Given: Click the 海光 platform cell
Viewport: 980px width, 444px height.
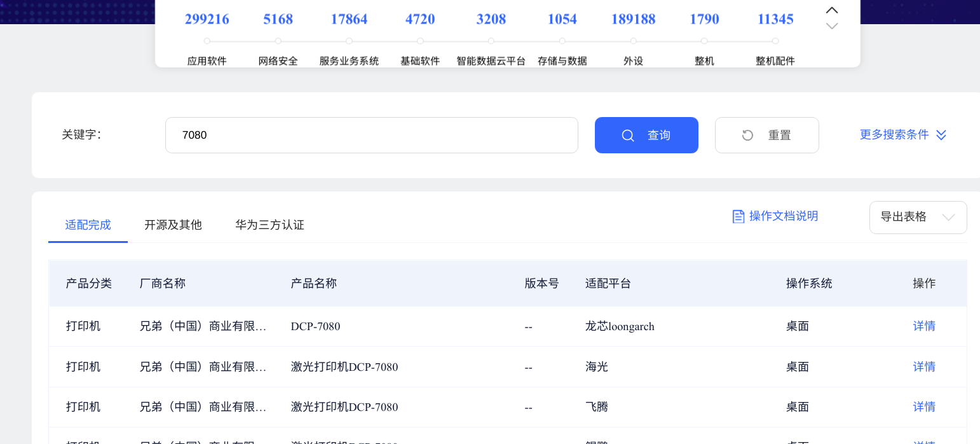Looking at the screenshot, I should click(x=597, y=367).
